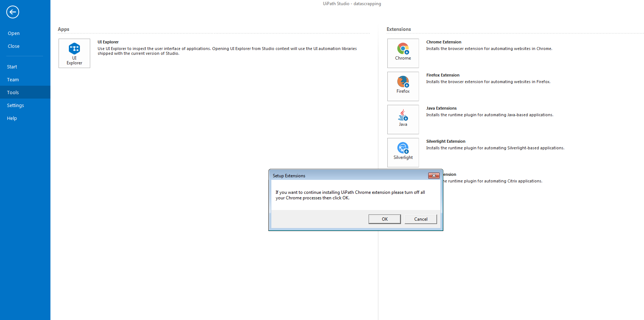Confirm with OK in Setup Extensions
This screenshot has height=320, width=644.
[385, 219]
